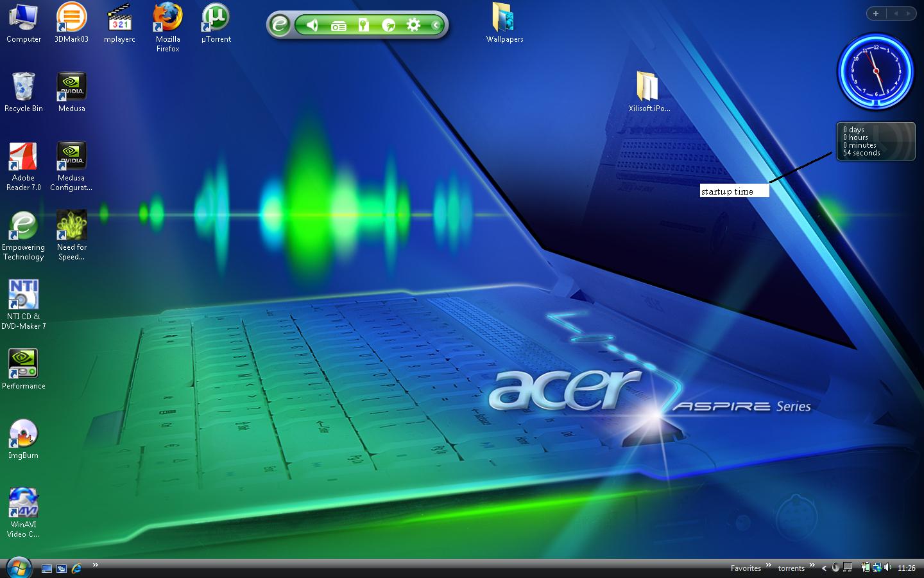Add a gadget with the sidebar plus button
The width and height of the screenshot is (924, 578).
[876, 13]
